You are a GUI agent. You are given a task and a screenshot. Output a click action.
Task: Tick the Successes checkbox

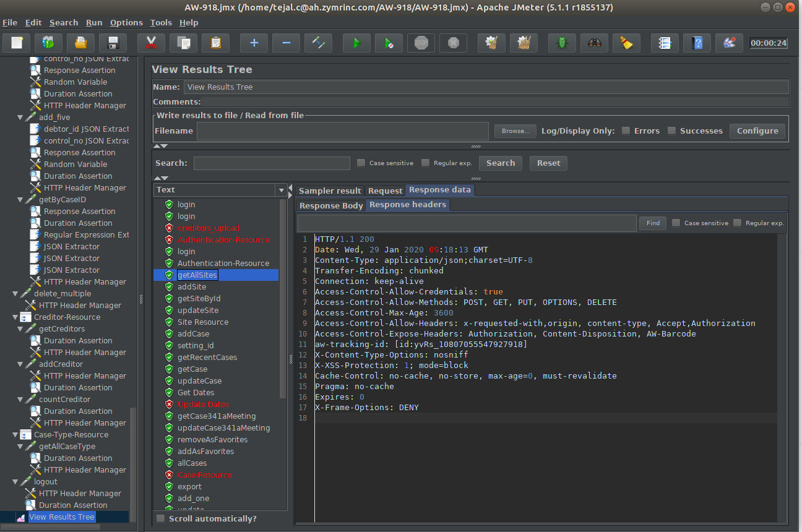click(x=672, y=131)
